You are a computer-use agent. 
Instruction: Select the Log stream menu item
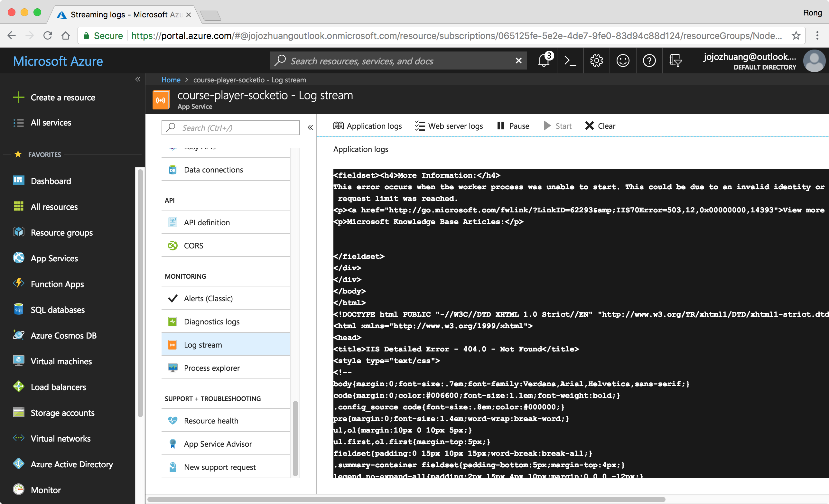[226, 344]
